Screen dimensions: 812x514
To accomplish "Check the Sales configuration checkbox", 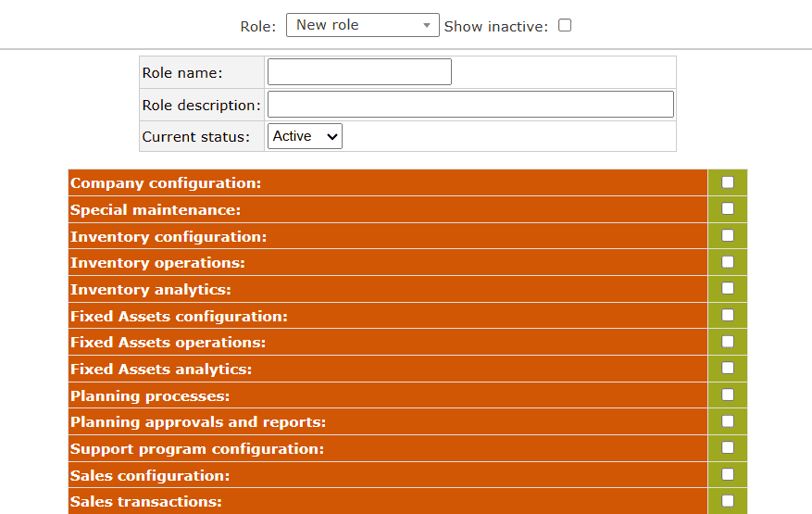I will click(x=728, y=474).
